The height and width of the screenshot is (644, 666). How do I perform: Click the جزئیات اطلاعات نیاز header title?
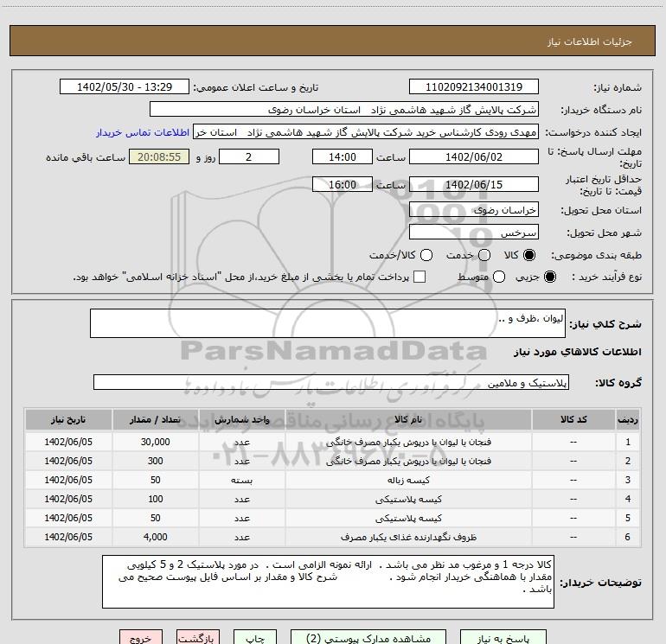click(x=590, y=41)
